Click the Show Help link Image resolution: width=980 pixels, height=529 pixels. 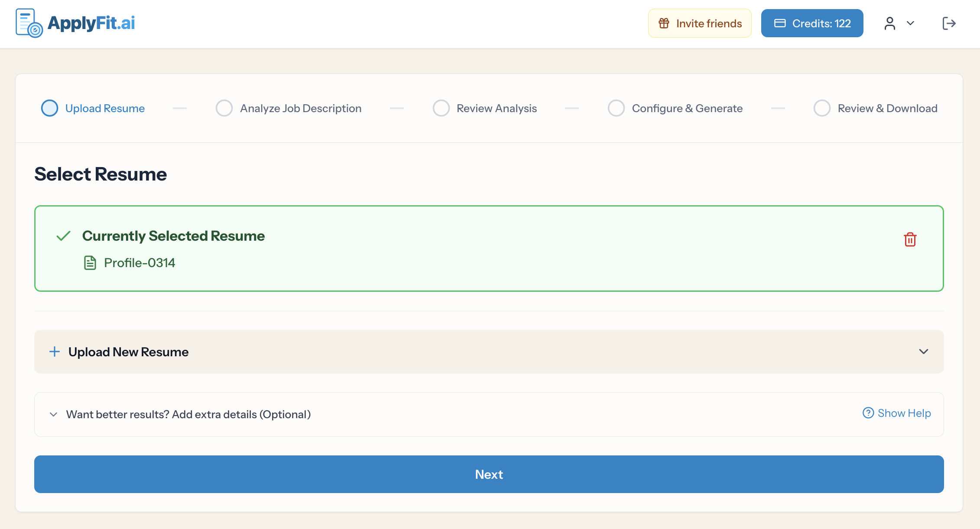904,413
